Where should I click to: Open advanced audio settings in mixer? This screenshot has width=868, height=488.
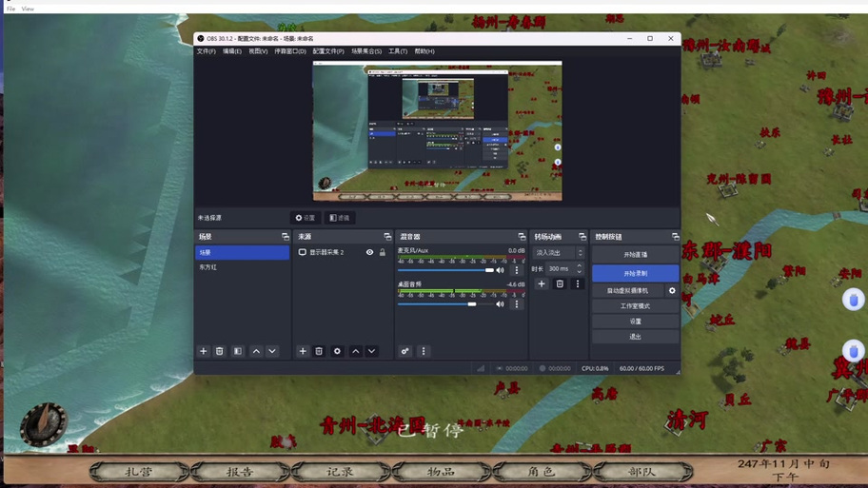click(404, 351)
